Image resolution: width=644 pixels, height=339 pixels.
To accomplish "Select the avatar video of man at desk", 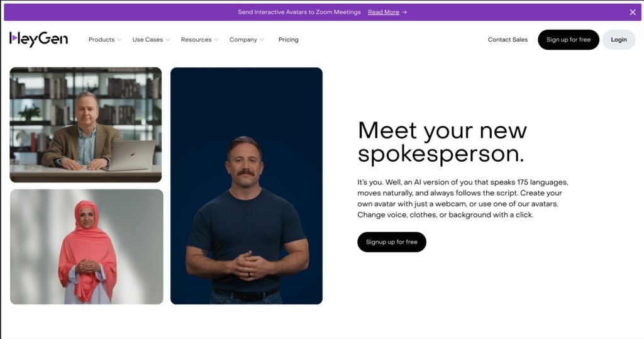I will 86,125.
